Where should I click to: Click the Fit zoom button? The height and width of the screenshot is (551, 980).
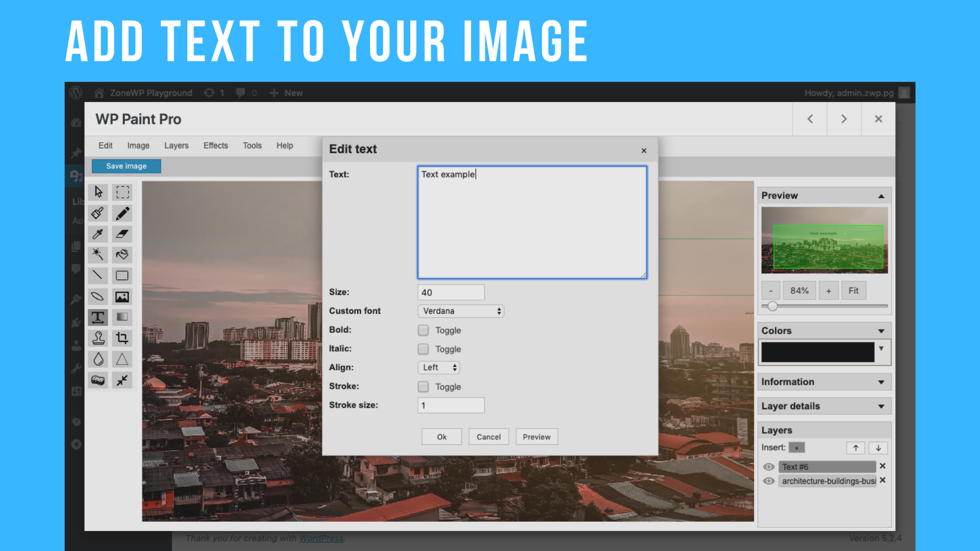point(854,291)
